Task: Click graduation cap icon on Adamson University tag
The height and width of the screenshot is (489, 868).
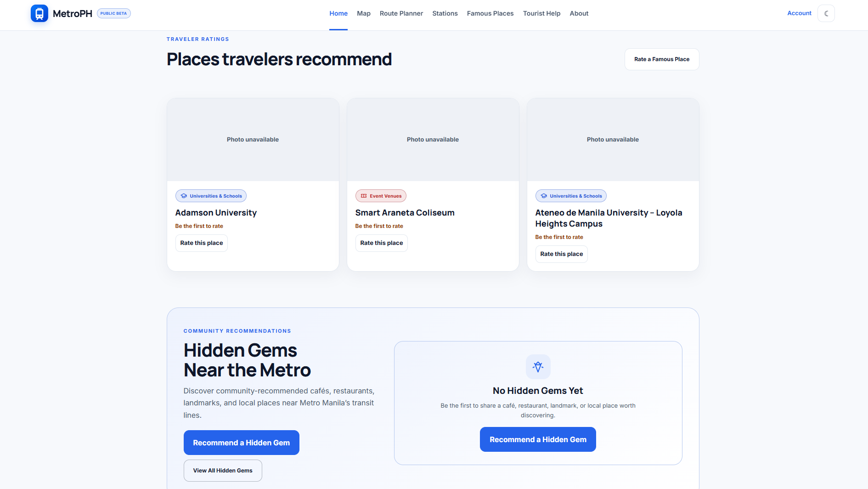Action: click(x=184, y=196)
